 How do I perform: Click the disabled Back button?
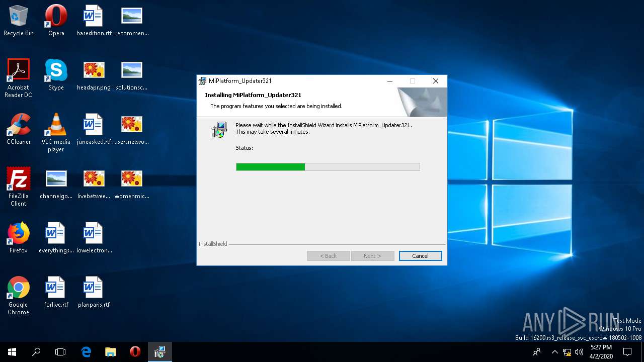(x=329, y=256)
